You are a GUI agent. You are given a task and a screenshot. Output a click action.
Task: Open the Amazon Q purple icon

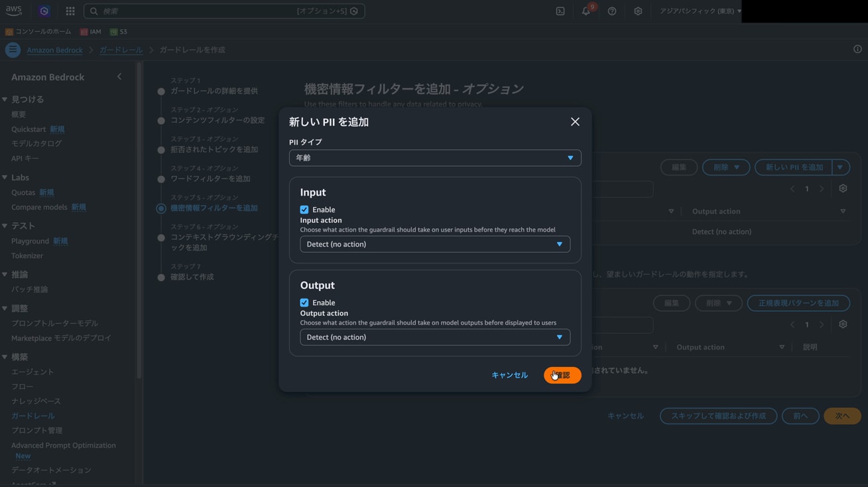click(x=44, y=11)
